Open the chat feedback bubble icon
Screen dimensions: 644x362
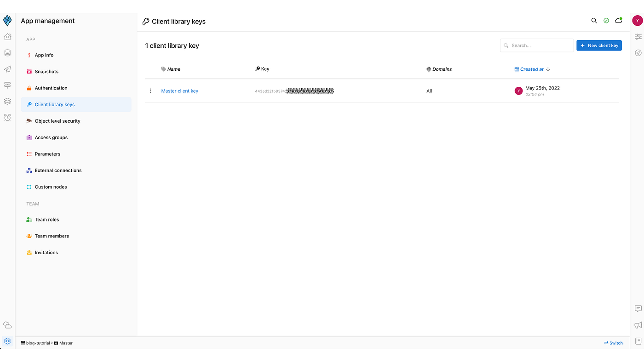[x=638, y=308]
